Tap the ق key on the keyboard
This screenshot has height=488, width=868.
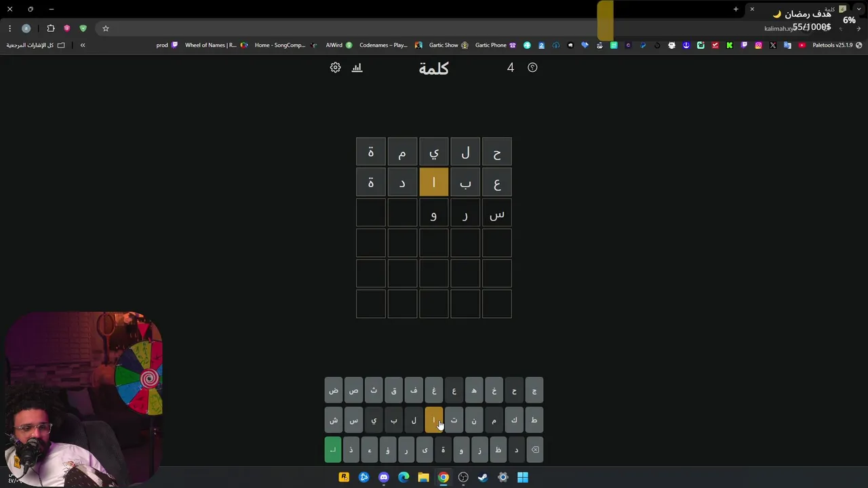click(393, 390)
